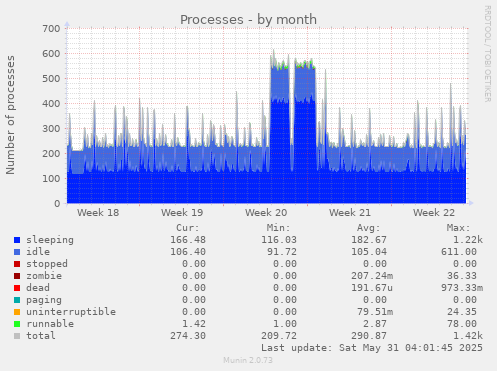497x371 pixels.
Task: Click the dead legend color swatch
Action: [x=17, y=288]
